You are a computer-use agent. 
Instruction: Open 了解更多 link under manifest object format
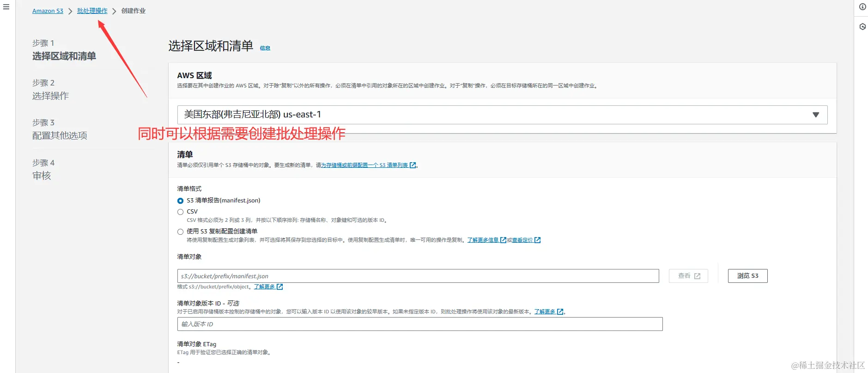coord(268,287)
